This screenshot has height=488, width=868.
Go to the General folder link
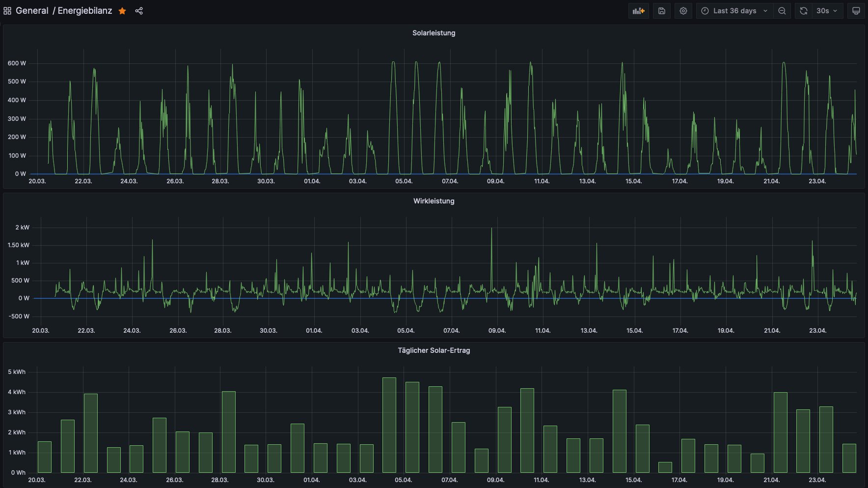(32, 11)
